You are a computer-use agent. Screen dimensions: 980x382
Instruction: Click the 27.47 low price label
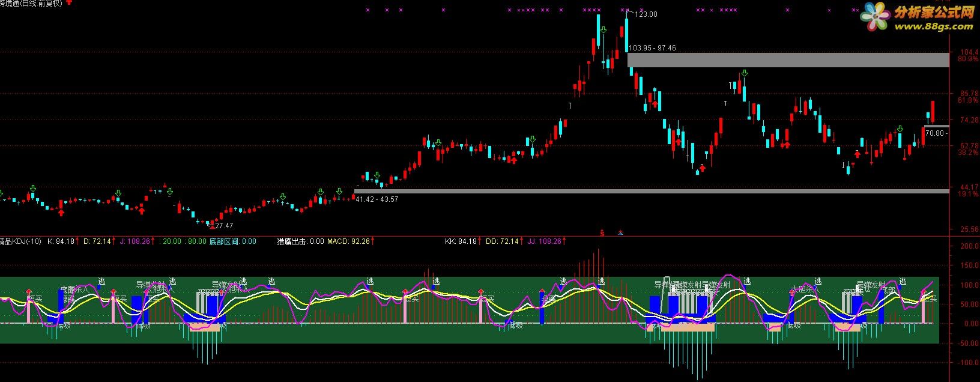point(224,226)
